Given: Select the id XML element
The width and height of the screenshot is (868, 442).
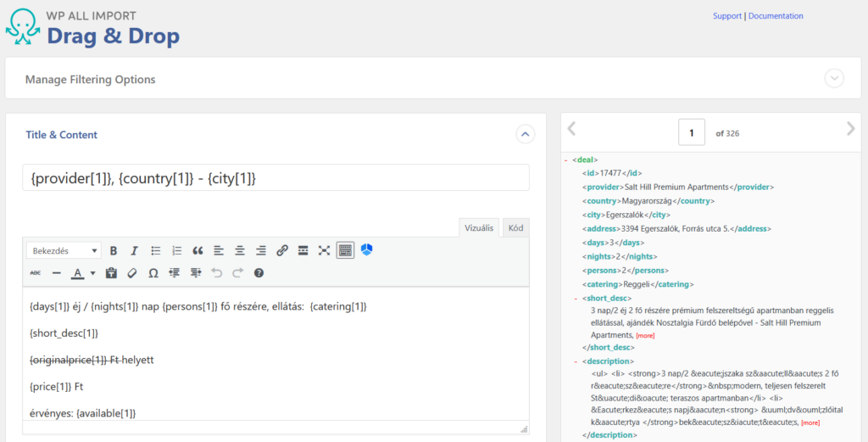Looking at the screenshot, I should point(612,173).
